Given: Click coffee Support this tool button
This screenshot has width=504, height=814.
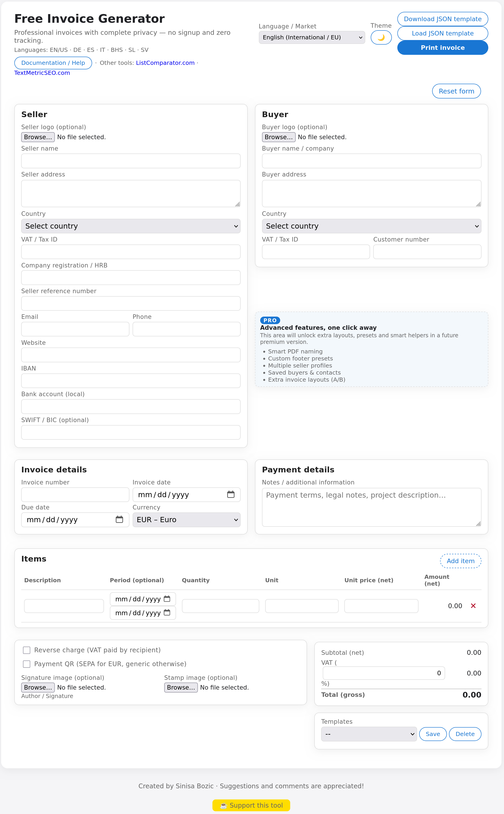Looking at the screenshot, I should 251,805.
